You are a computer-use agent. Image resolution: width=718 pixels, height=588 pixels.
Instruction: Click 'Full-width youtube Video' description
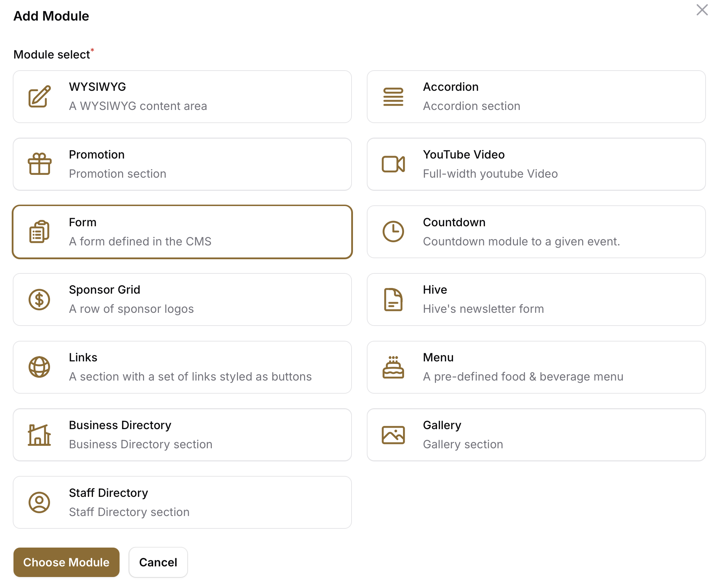(x=491, y=174)
